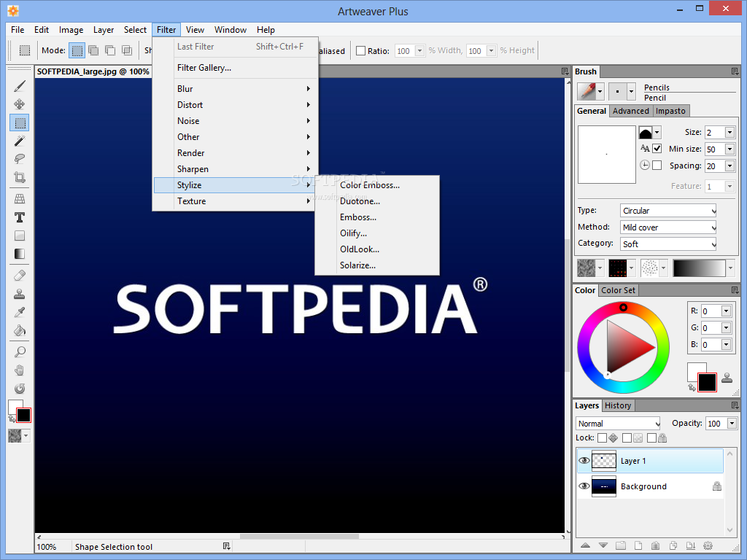747x560 pixels.
Task: Select the Magic Wand tool
Action: click(x=20, y=141)
